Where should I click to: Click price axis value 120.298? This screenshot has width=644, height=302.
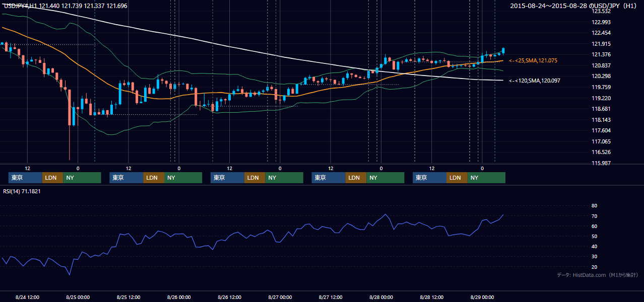pos(601,76)
